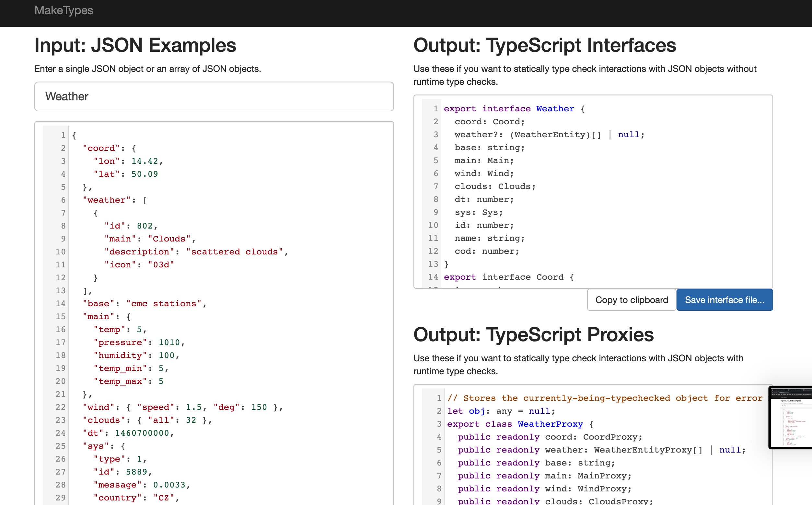
Task: Click the "wind" line in JSON editor
Action: point(182,407)
